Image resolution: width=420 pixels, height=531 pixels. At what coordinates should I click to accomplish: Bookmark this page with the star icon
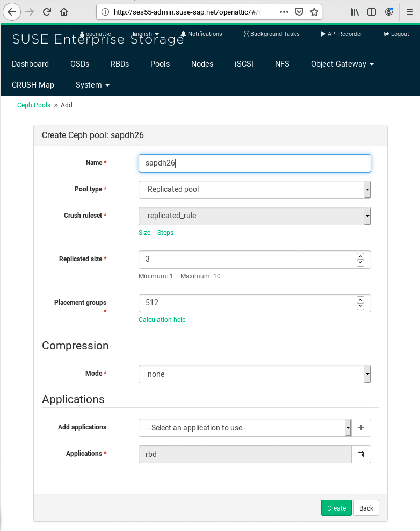pyautogui.click(x=314, y=12)
